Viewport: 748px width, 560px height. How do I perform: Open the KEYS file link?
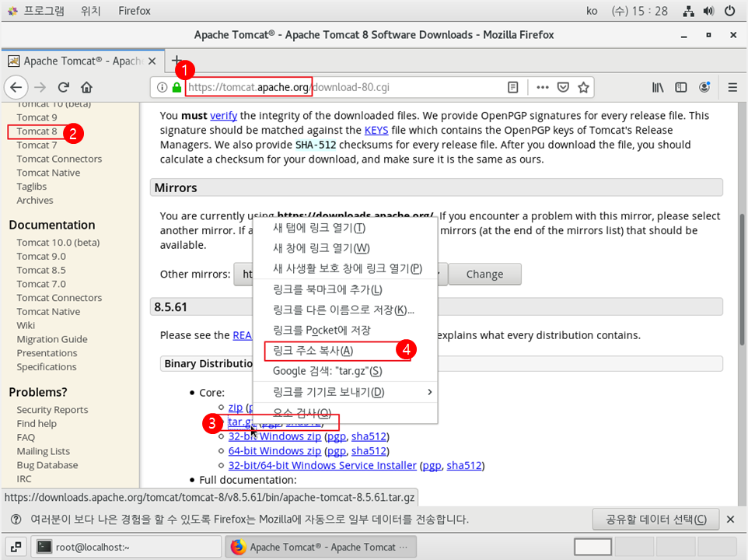click(x=376, y=130)
